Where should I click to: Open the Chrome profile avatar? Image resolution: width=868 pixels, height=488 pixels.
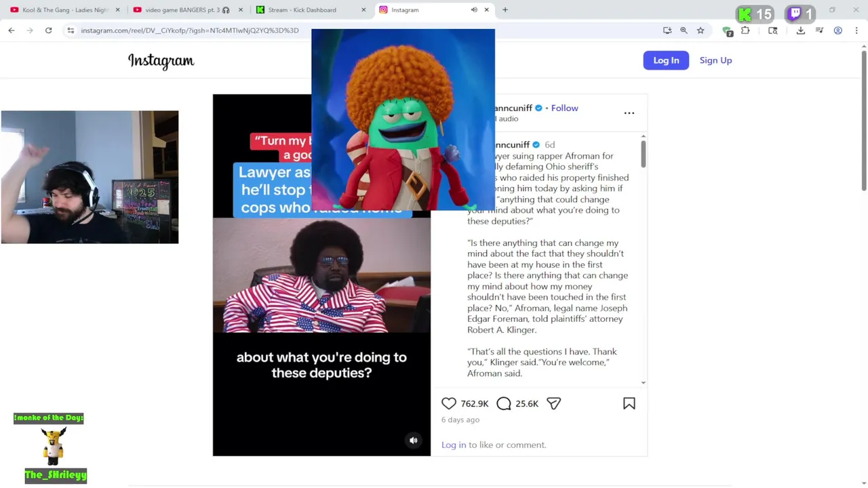coord(838,30)
